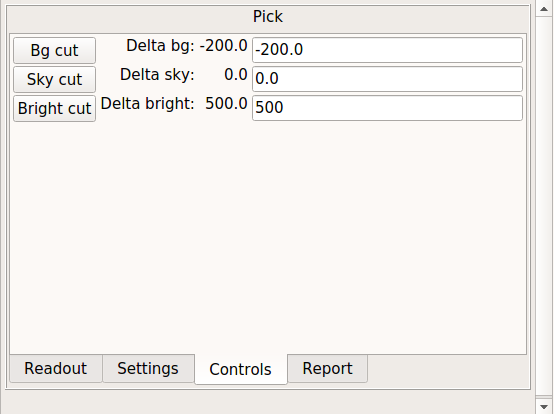Viewport: 554px width, 414px height.
Task: Click the scrollbar up arrow
Action: tap(544, 8)
